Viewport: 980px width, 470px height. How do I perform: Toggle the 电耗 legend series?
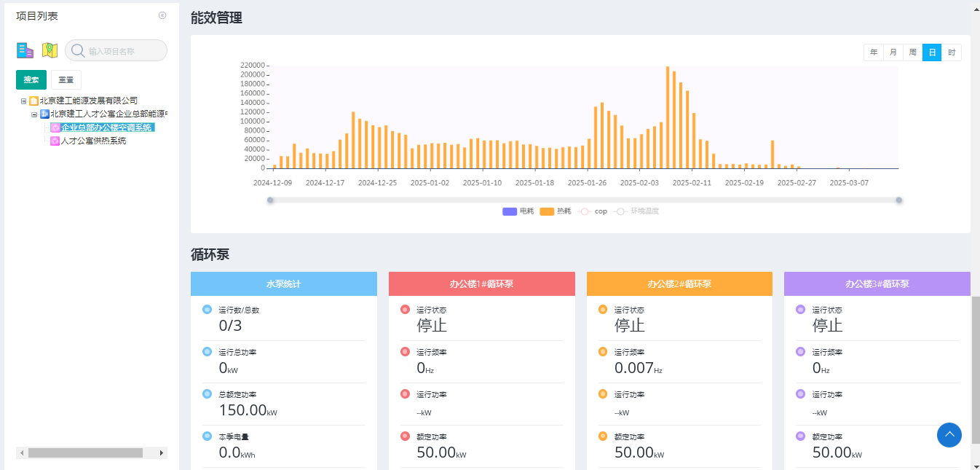[518, 211]
